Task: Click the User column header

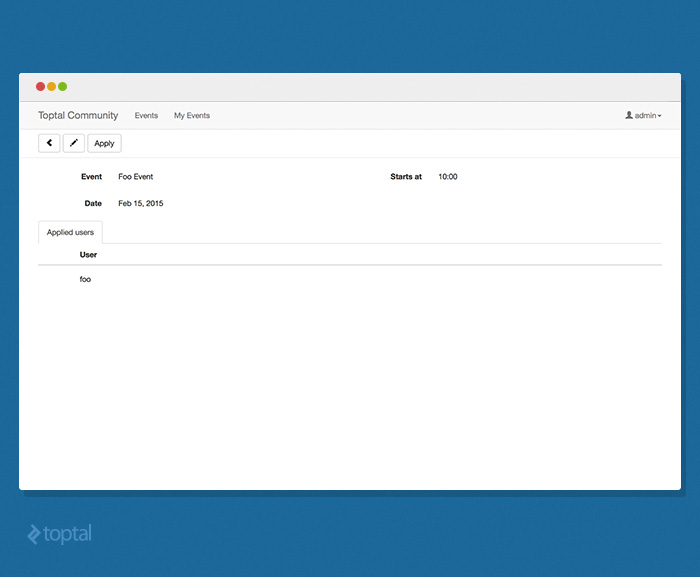Action: coord(88,255)
